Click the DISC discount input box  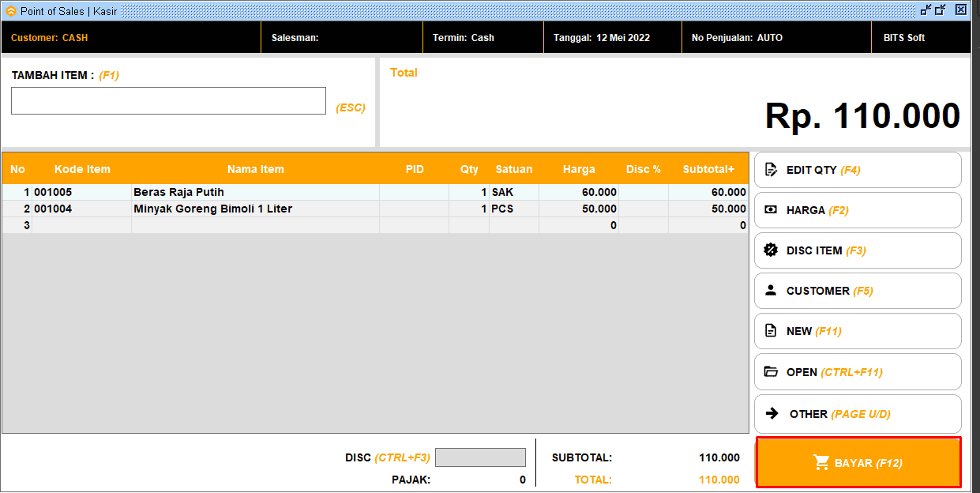(480, 457)
